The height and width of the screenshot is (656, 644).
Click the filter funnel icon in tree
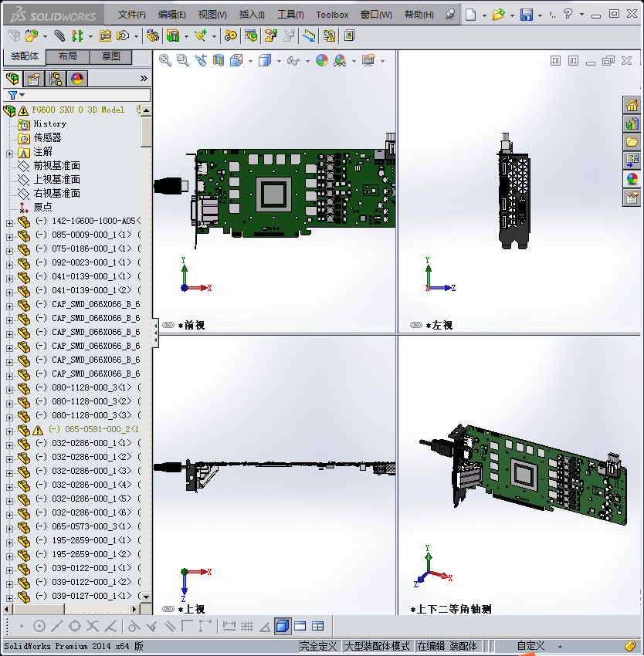click(x=12, y=95)
